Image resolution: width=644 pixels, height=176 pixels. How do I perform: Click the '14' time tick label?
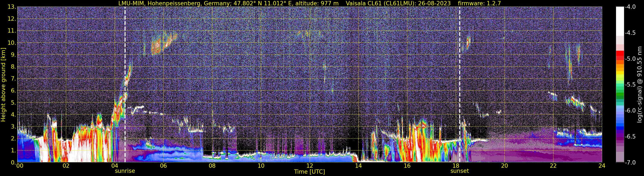pos(358,166)
